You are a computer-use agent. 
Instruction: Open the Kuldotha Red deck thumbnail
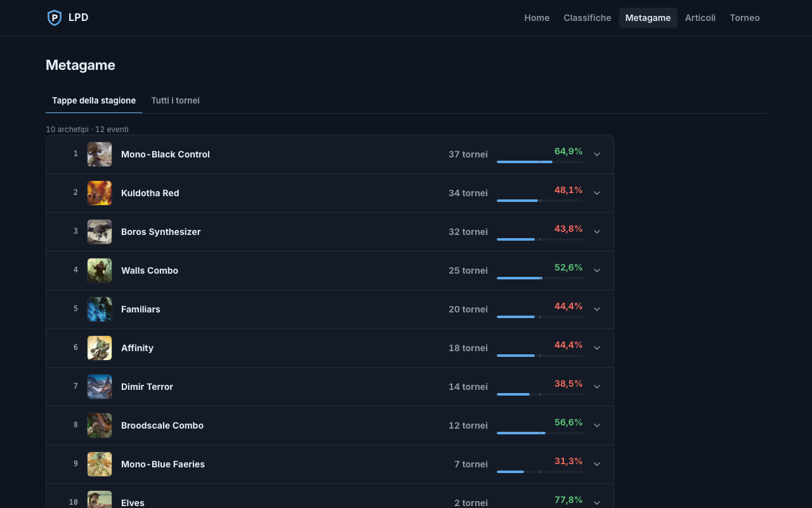(x=100, y=193)
